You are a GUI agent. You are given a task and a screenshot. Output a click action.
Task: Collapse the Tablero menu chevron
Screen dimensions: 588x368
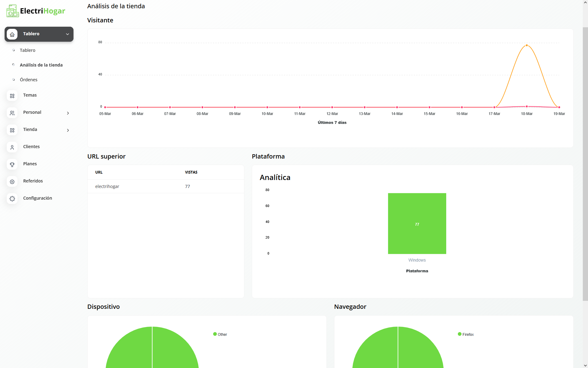click(x=68, y=34)
